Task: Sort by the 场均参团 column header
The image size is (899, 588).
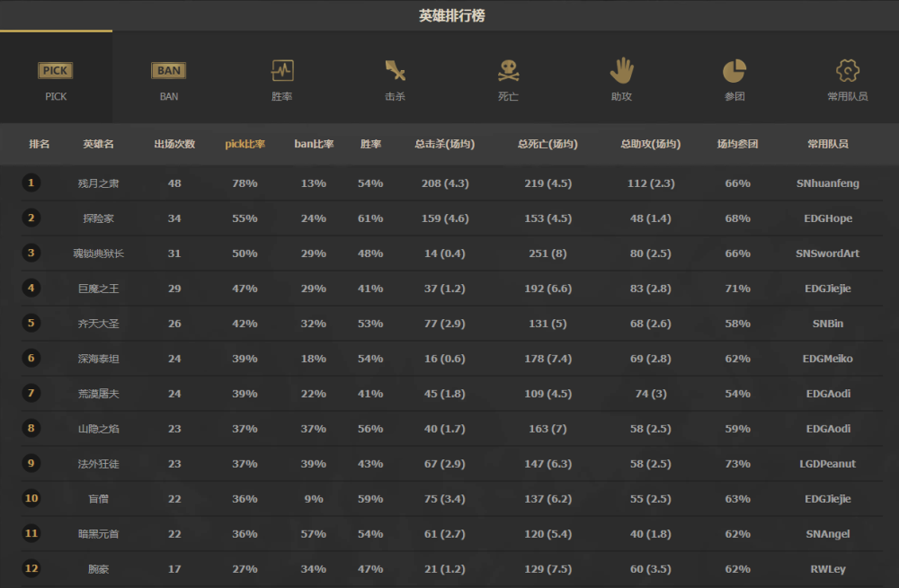Action: point(737,144)
